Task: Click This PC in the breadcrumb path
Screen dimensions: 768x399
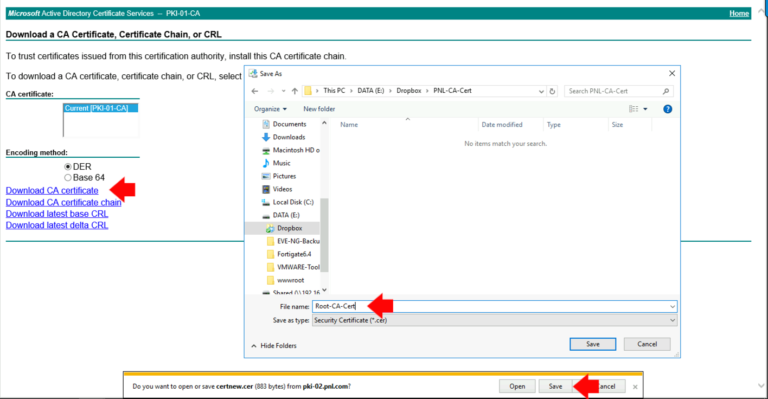Action: [334, 91]
